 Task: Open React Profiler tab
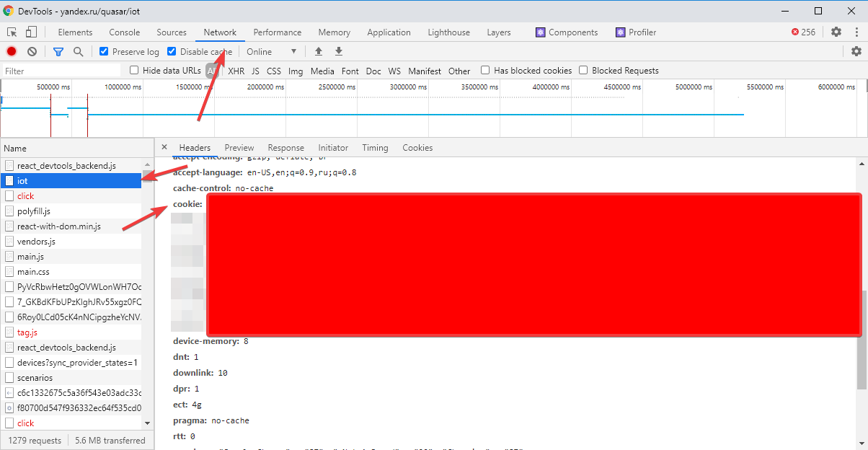[x=636, y=32]
